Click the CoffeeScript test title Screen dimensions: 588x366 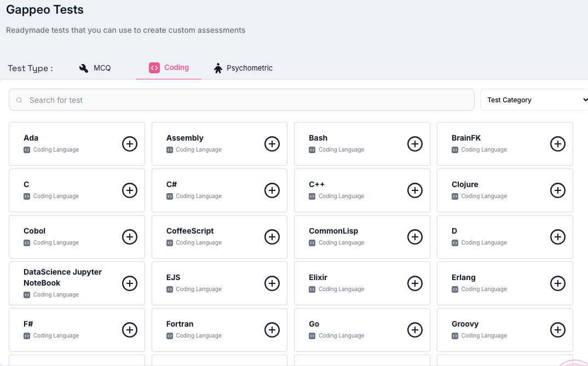[x=190, y=231]
